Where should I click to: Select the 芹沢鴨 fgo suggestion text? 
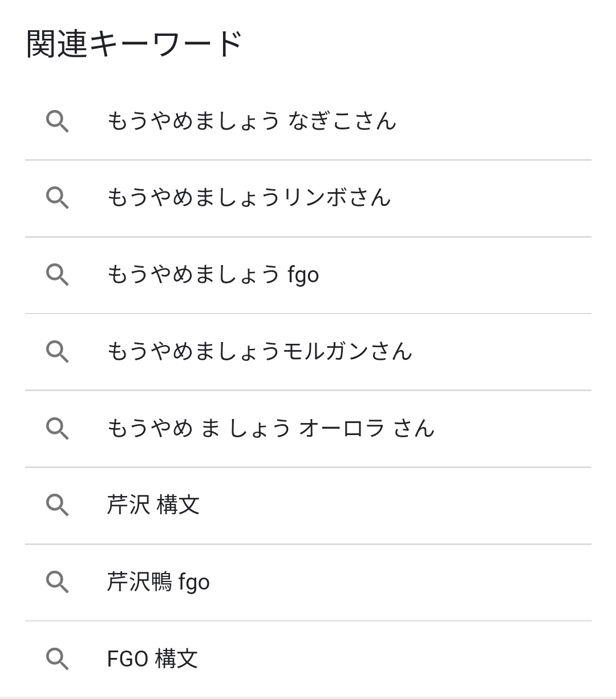(158, 582)
